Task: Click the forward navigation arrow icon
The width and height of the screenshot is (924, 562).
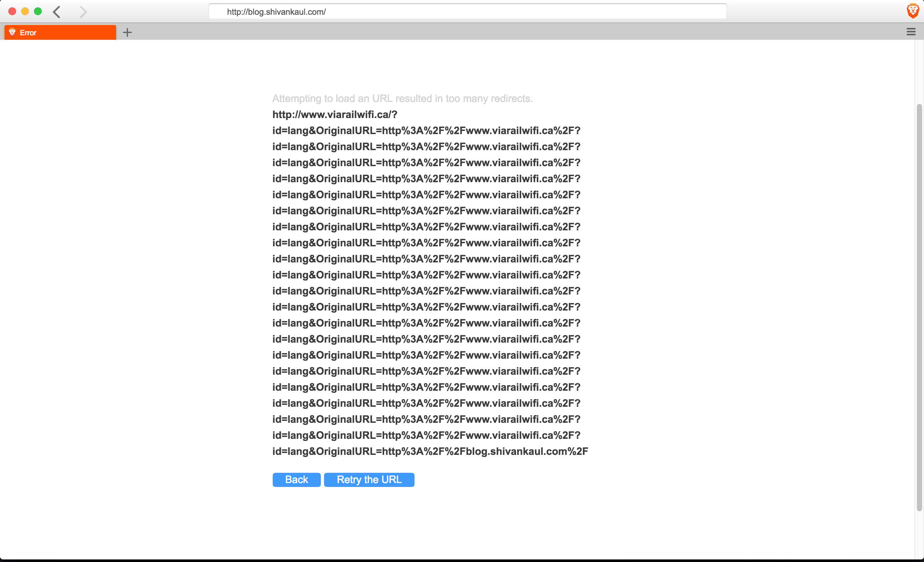Action: point(82,11)
